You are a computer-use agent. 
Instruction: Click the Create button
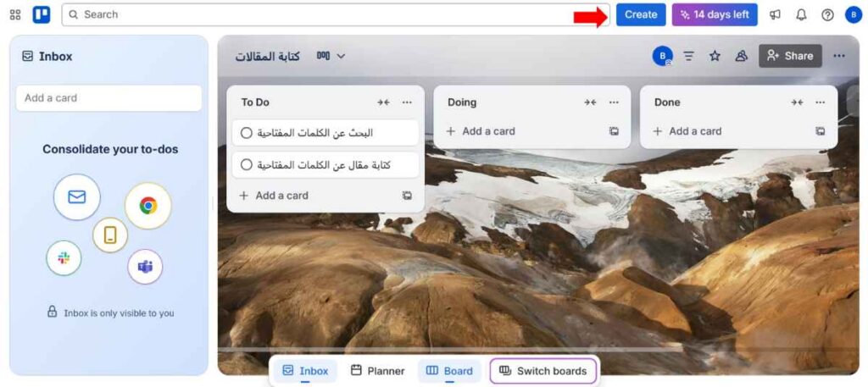click(641, 15)
